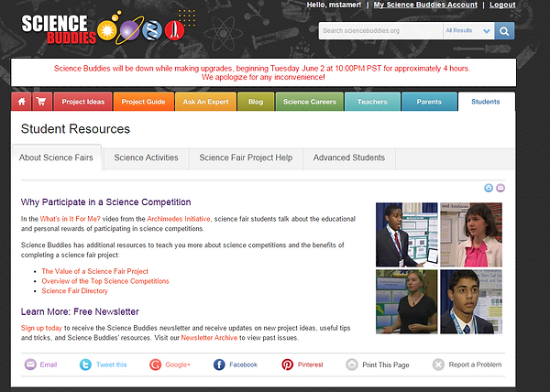Open the Home icon tab
This screenshot has width=550, height=392.
pos(21,102)
